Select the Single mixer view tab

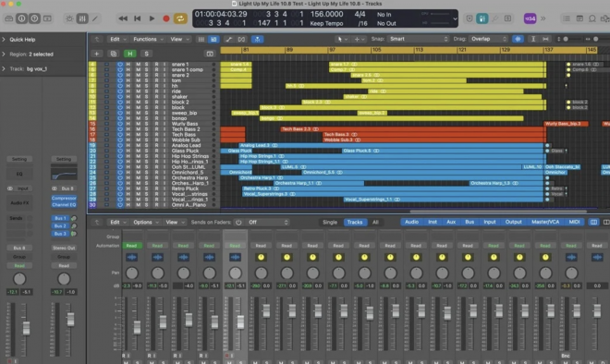(x=330, y=222)
